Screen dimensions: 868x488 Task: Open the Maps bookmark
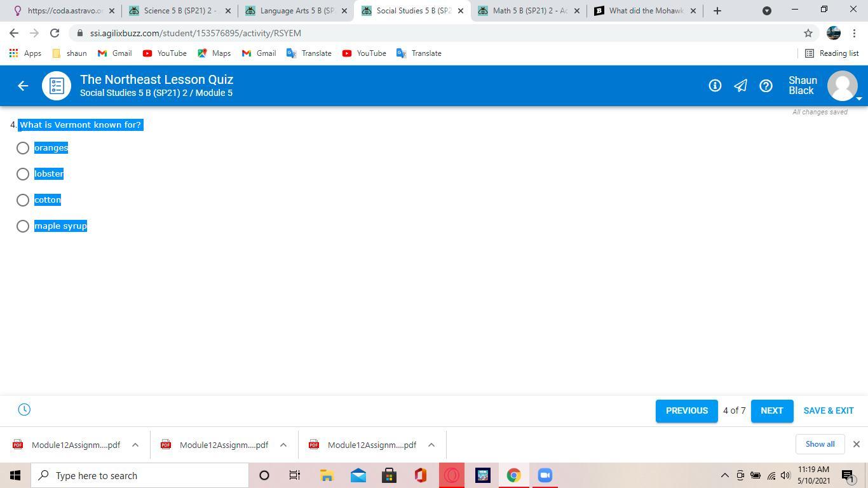[214, 53]
